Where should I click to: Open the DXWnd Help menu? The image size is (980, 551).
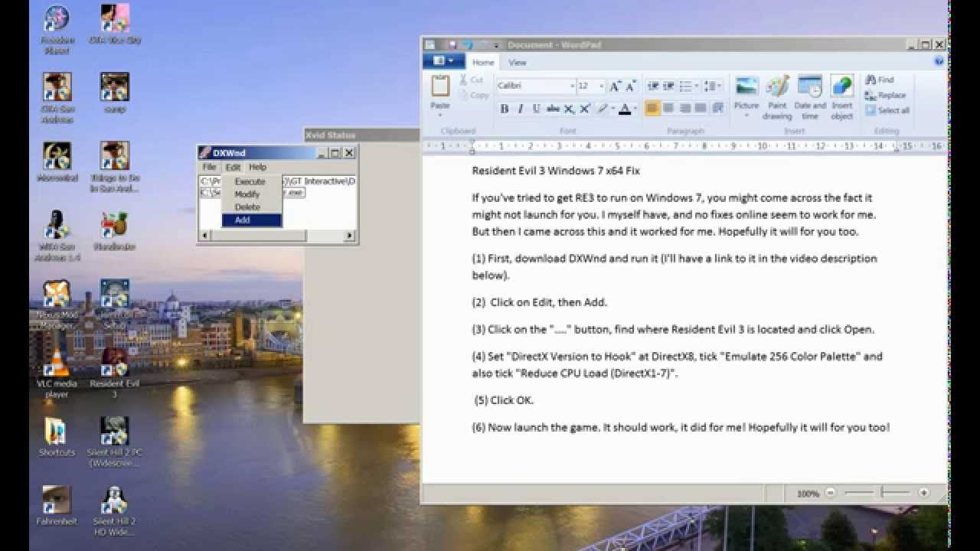pos(258,167)
